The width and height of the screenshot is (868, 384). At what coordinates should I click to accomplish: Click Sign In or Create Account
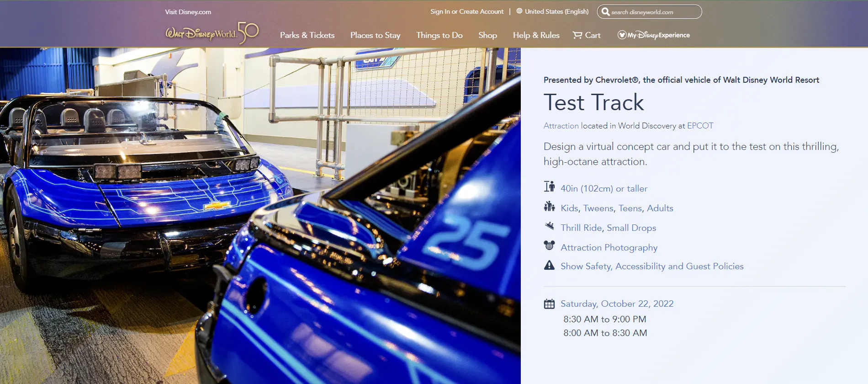466,11
